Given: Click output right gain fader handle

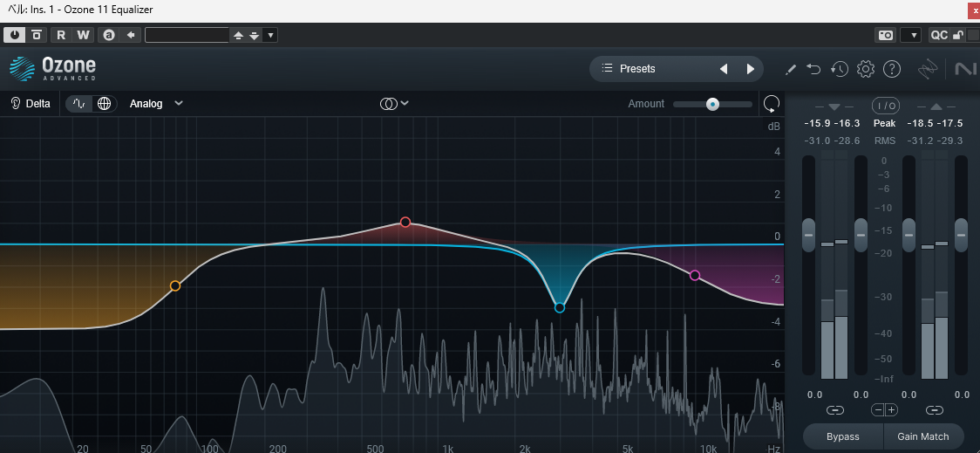Looking at the screenshot, I should tap(961, 236).
